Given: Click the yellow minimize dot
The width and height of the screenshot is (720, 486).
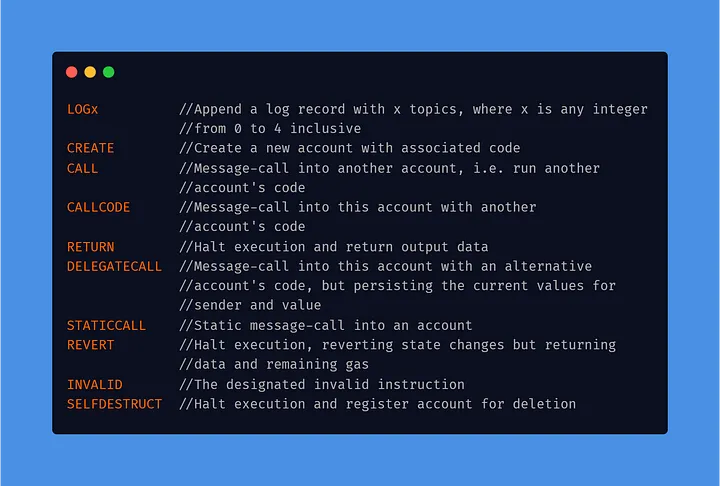Looking at the screenshot, I should click(x=90, y=72).
